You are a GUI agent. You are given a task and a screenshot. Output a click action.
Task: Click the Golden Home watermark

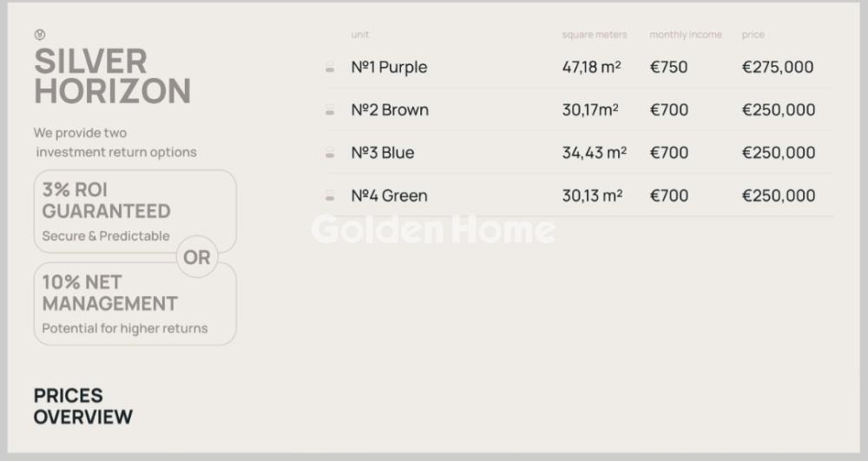click(x=433, y=229)
